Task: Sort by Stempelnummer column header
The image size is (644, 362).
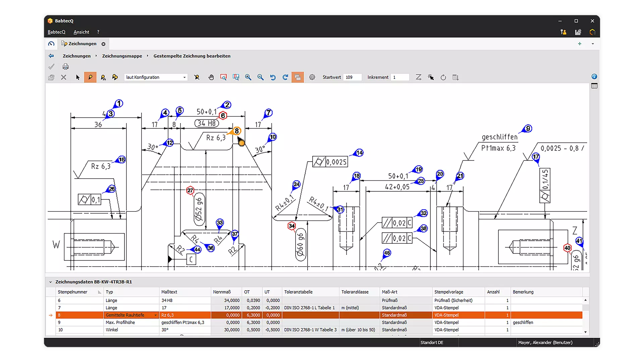Action: pyautogui.click(x=79, y=292)
